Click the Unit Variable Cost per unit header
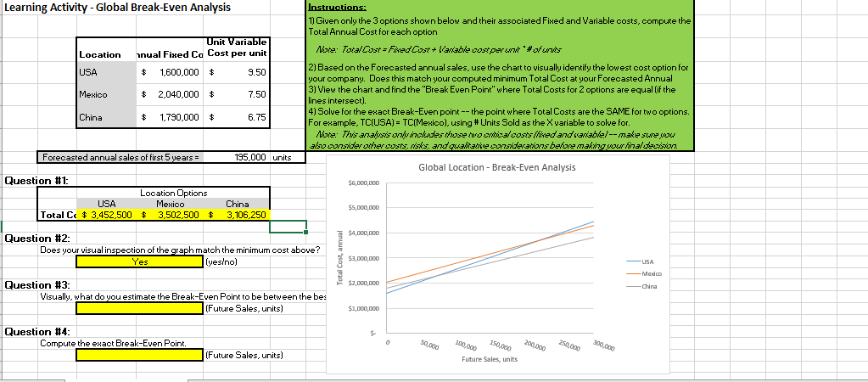Image resolution: width=868 pixels, height=382 pixels. click(x=238, y=48)
